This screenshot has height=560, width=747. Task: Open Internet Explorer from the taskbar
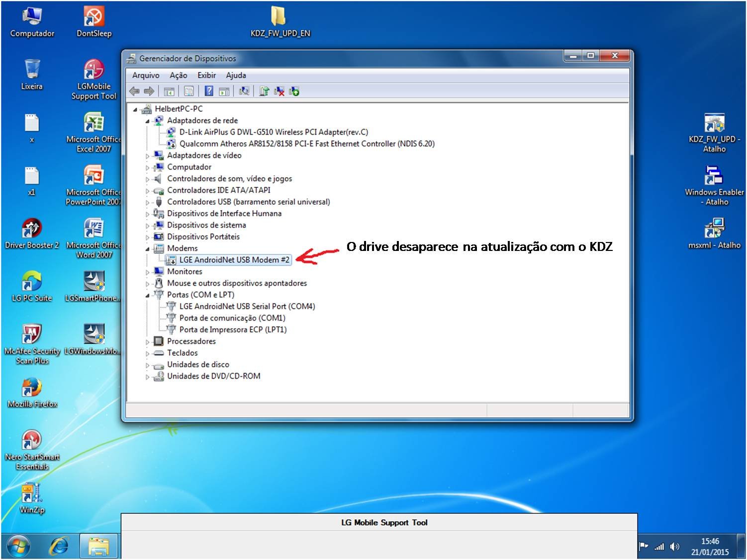pyautogui.click(x=59, y=547)
